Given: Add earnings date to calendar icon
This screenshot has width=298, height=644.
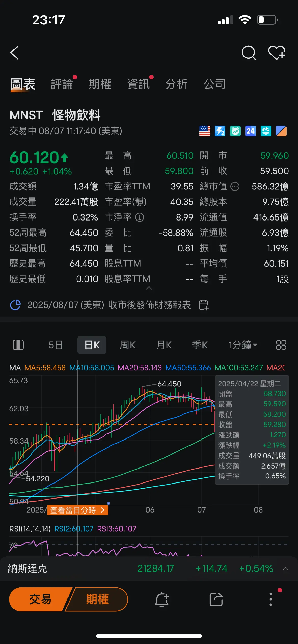Looking at the screenshot, I should [x=204, y=305].
